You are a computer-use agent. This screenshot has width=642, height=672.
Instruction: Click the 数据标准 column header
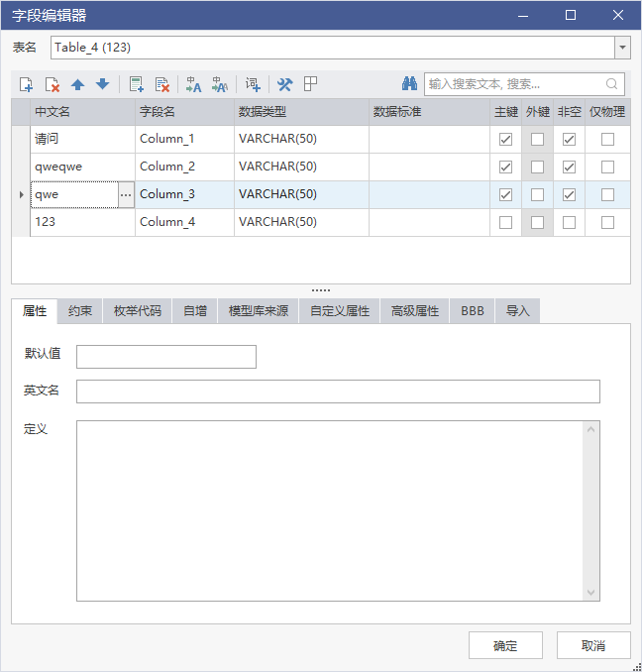430,112
